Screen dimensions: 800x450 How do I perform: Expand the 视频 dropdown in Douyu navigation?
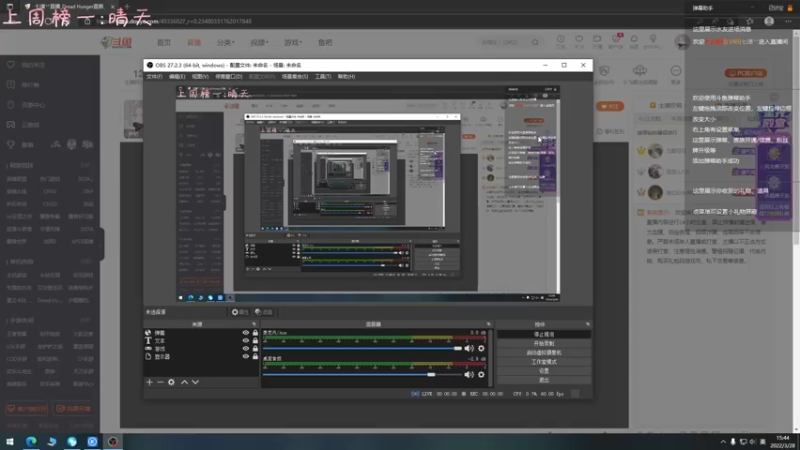(259, 42)
